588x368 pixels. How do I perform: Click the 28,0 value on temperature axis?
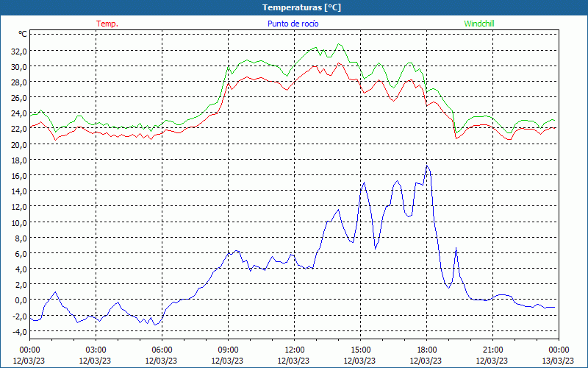pos(19,82)
